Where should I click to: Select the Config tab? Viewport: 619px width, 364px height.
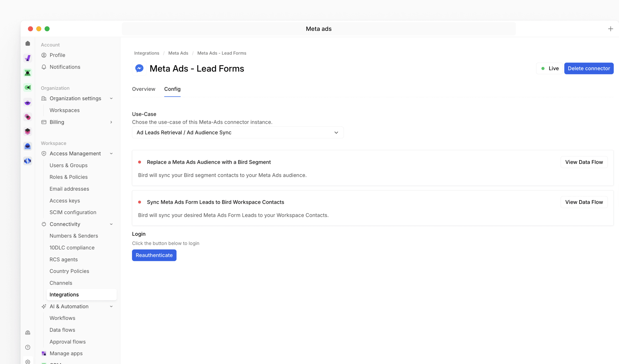click(x=172, y=89)
